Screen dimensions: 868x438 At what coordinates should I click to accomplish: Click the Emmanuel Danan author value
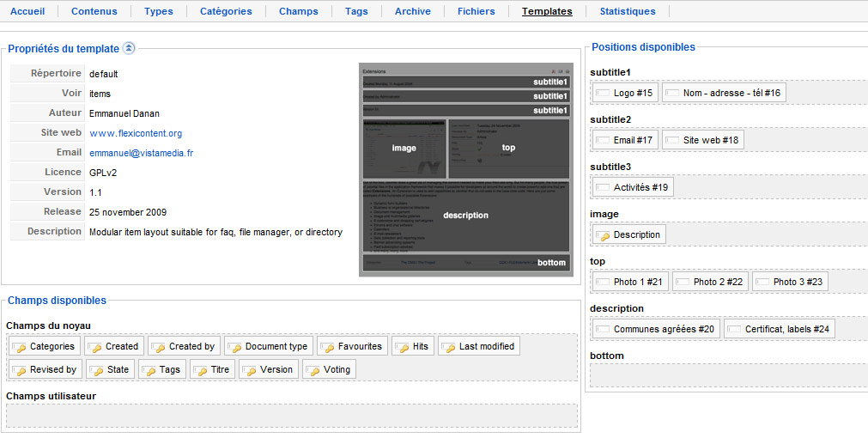click(124, 113)
